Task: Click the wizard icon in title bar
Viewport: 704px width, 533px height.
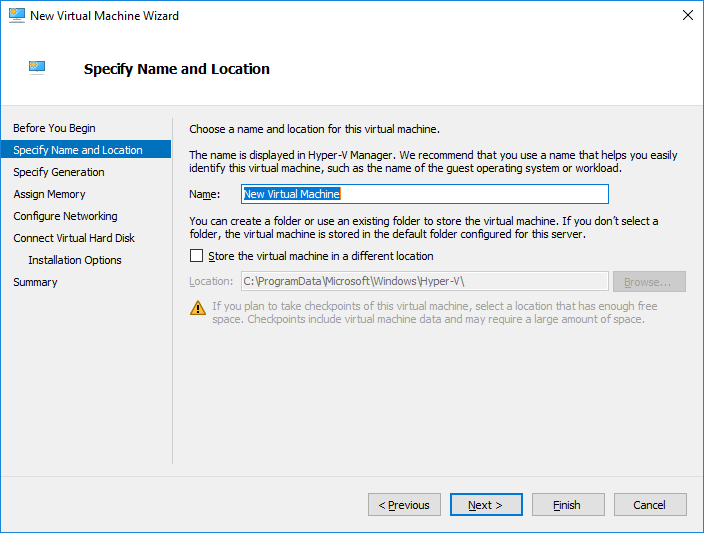Action: point(16,16)
